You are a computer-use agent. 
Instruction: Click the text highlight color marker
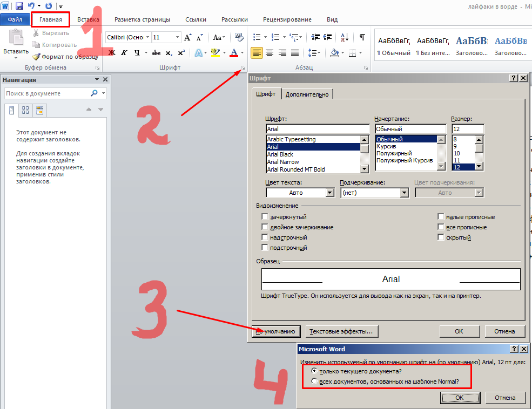(215, 53)
